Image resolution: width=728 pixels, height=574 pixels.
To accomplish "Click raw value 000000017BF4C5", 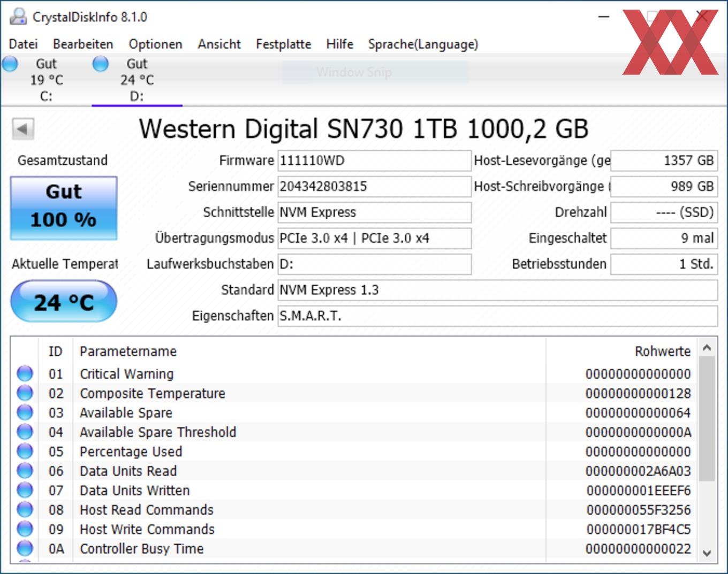I will [638, 529].
